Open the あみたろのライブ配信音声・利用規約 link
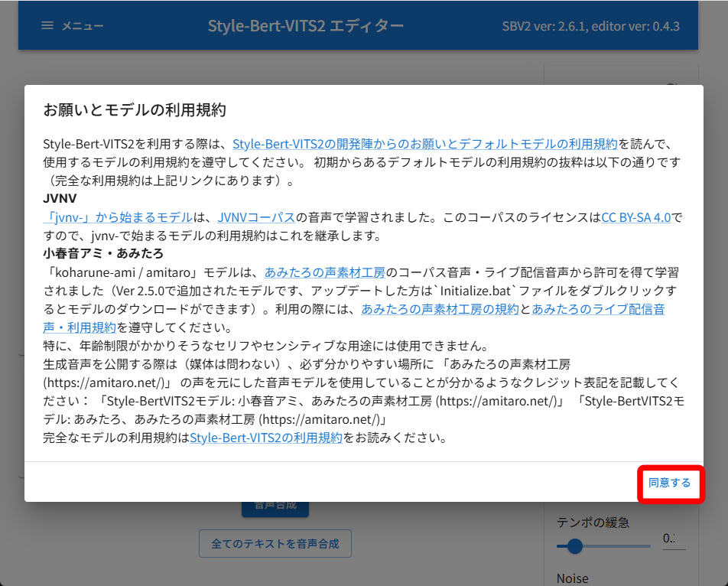Image resolution: width=728 pixels, height=586 pixels. click(598, 309)
